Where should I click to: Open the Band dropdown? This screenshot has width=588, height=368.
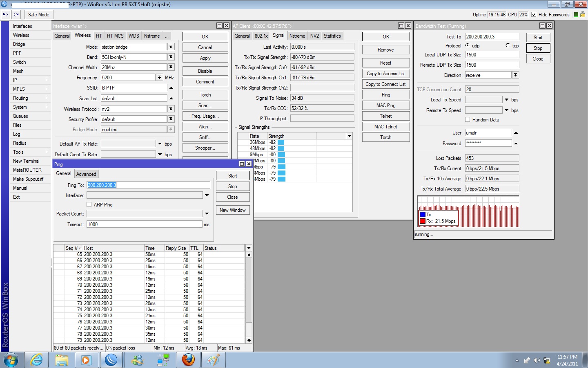[x=171, y=57]
